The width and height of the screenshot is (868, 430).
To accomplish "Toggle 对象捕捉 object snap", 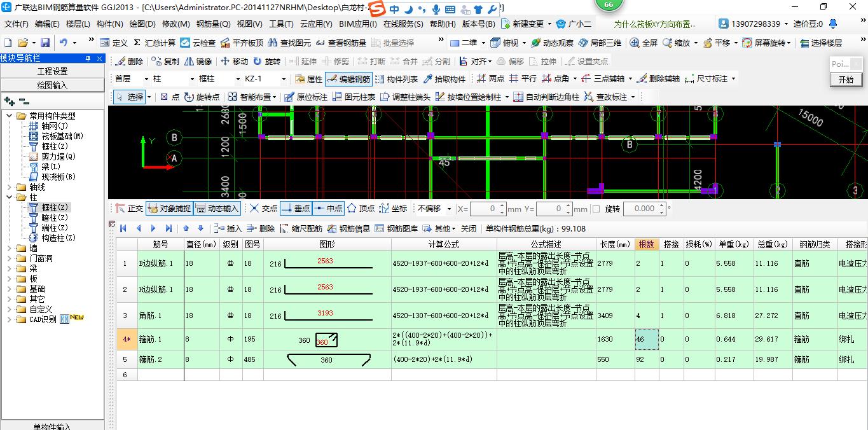I will point(169,208).
